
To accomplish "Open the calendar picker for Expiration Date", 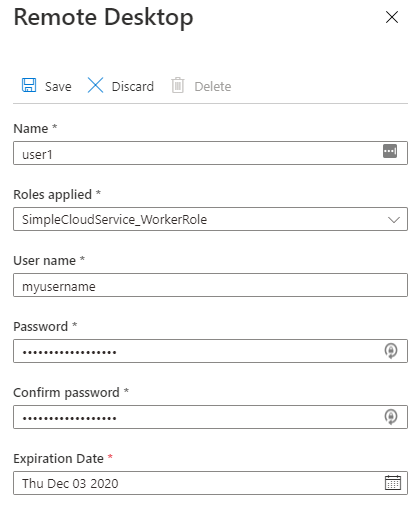I will tap(393, 483).
